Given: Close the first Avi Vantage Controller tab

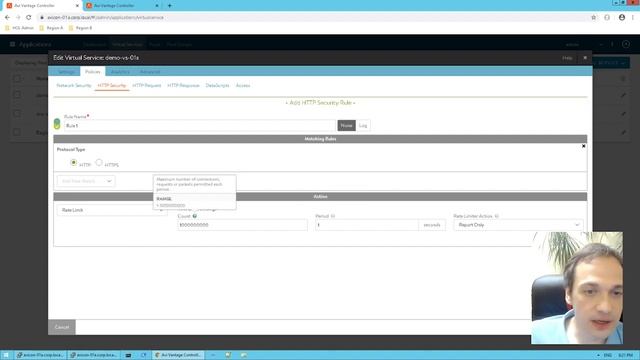Looking at the screenshot, I should 78,6.
